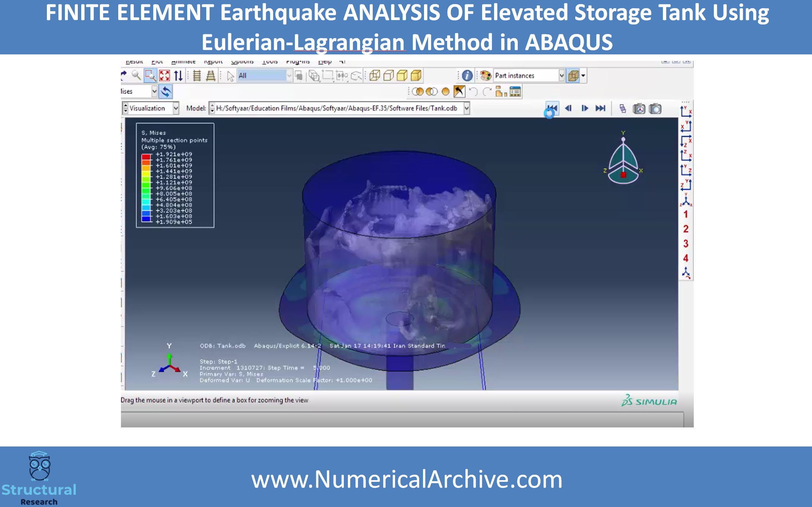Open the query information icon
Viewport: 812px width, 507px height.
coord(467,75)
